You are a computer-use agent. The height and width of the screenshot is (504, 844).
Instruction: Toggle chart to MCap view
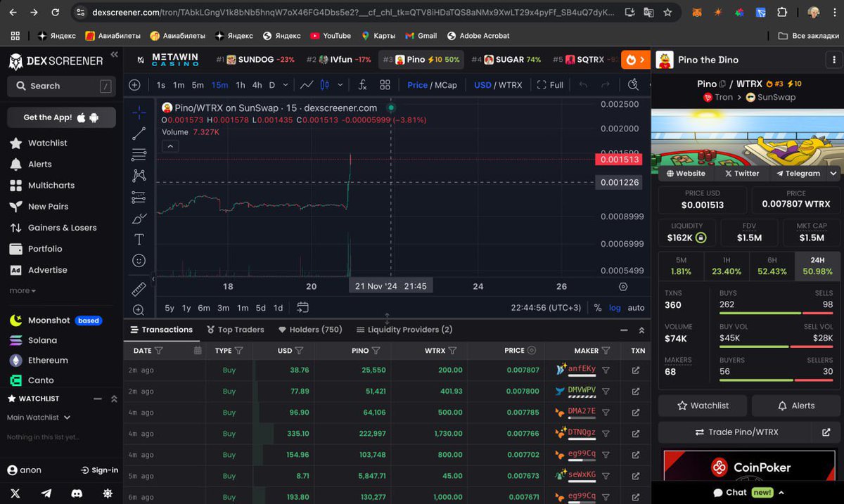pos(445,85)
